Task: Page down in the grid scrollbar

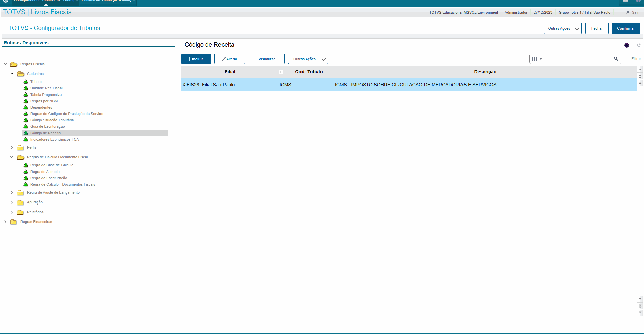Action: 640,306
